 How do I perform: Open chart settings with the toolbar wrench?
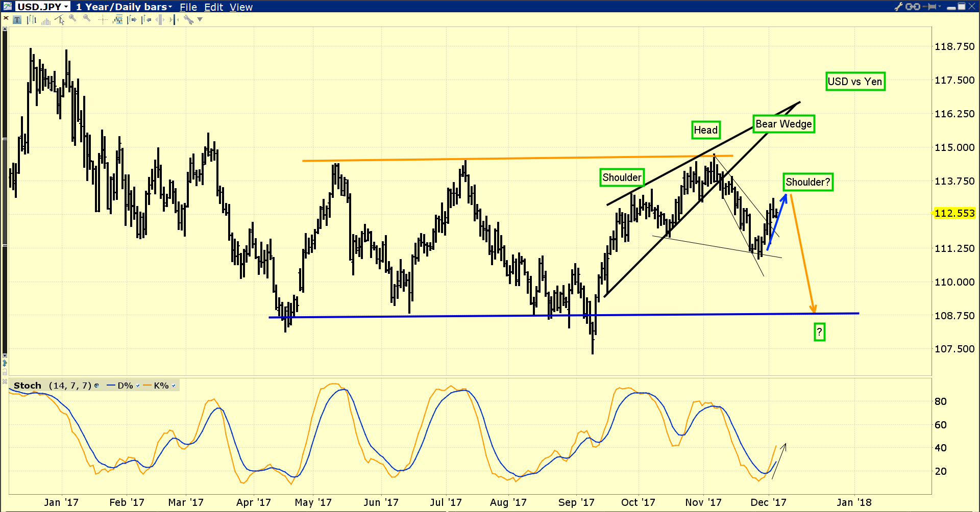point(188,20)
